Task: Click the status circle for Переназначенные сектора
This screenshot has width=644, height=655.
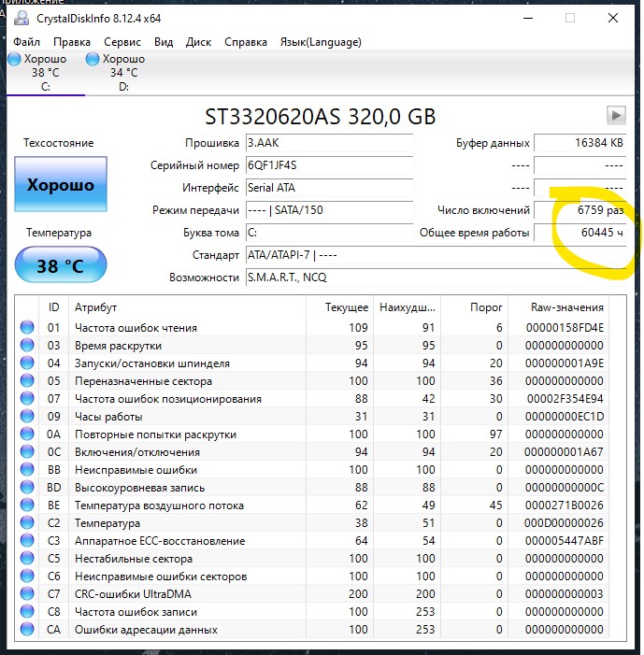Action: 27,380
